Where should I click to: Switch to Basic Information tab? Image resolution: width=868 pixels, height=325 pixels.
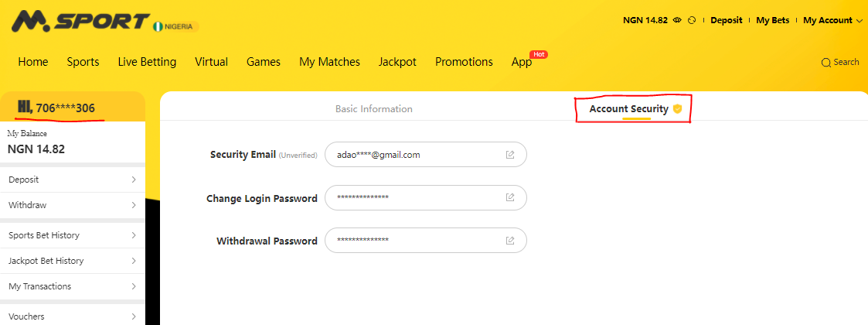coord(373,108)
